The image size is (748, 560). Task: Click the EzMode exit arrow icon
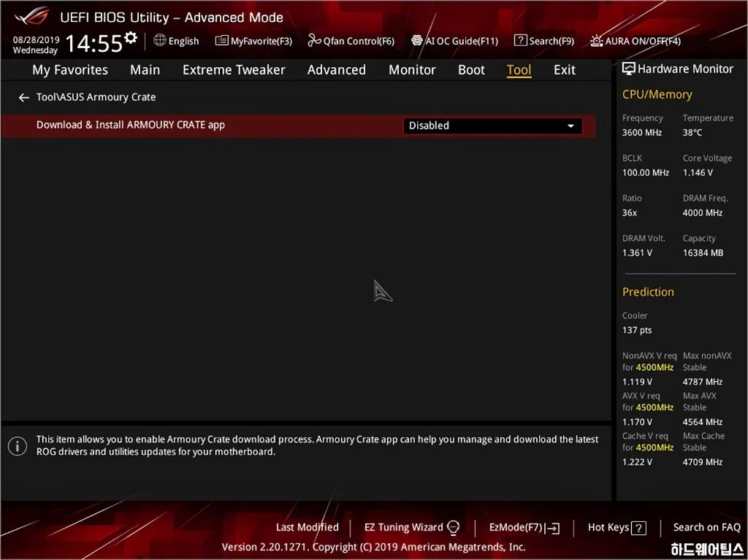(x=553, y=528)
